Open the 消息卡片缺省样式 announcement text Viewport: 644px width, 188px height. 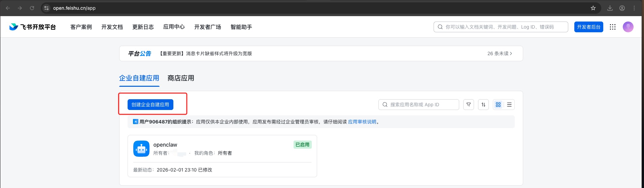(205, 53)
